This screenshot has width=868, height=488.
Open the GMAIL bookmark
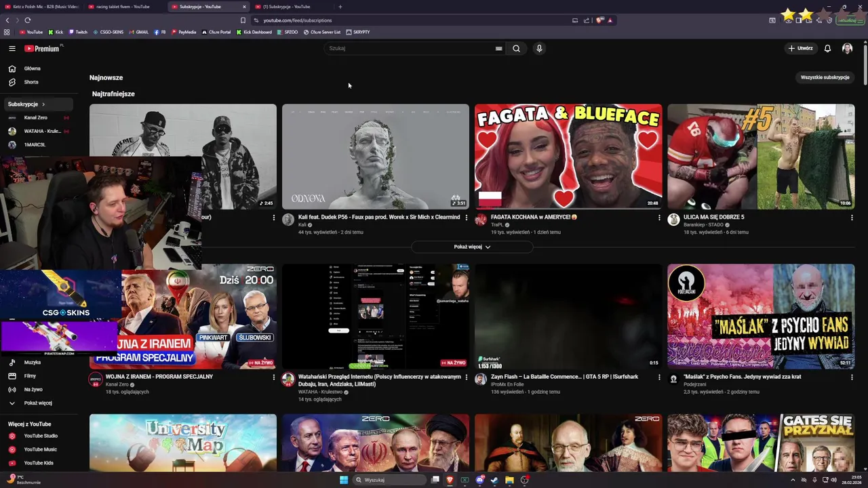click(139, 32)
